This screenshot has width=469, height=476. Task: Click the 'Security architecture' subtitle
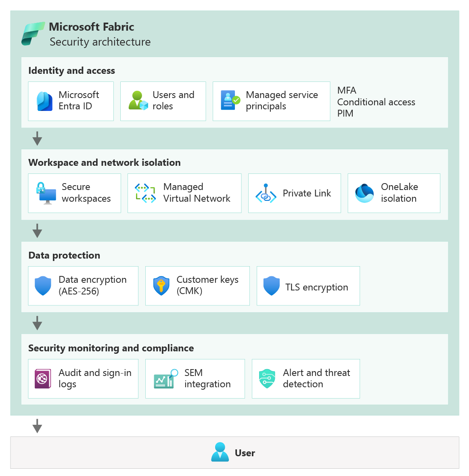[100, 42]
